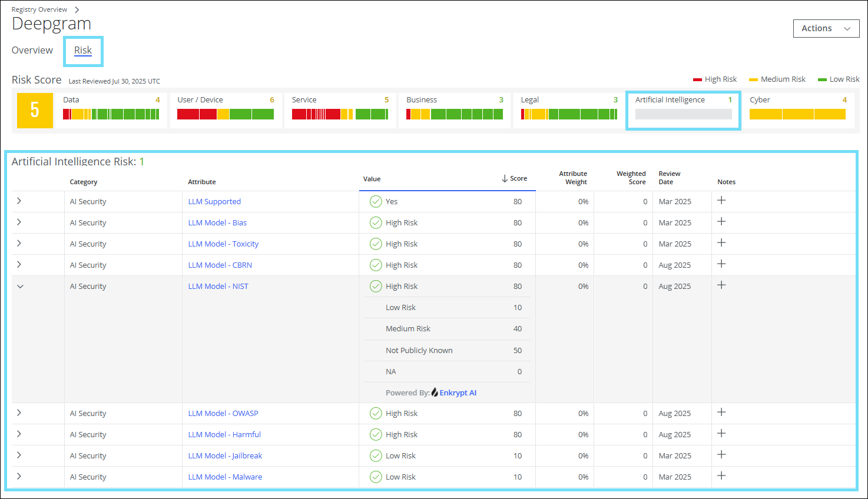868x499 pixels.
Task: Add a note to LLM Model - Toxicity
Action: click(x=721, y=243)
